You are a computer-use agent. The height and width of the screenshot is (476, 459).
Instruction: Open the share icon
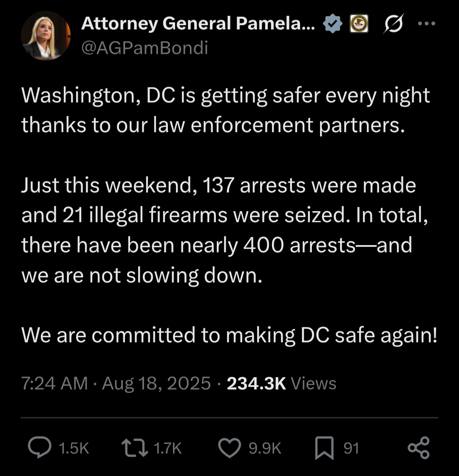coord(419,448)
